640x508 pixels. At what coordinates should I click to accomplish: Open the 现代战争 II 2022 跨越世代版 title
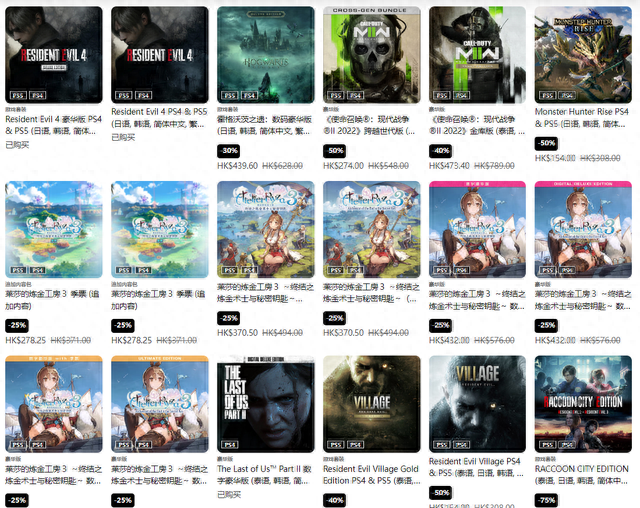[x=369, y=125]
